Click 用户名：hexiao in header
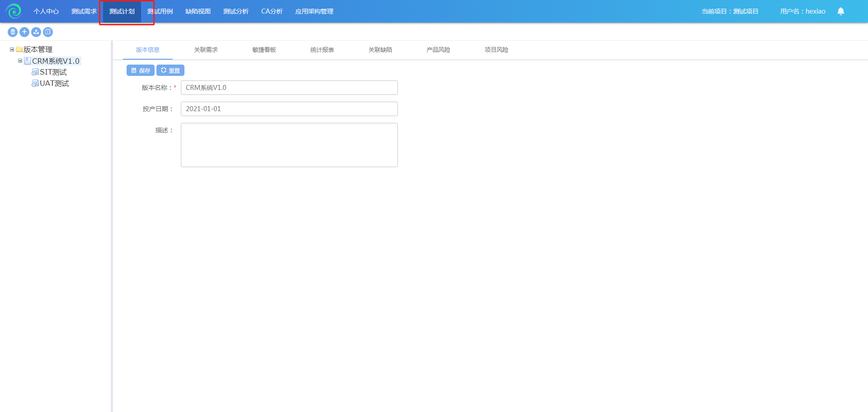The height and width of the screenshot is (412, 868). coord(802,11)
